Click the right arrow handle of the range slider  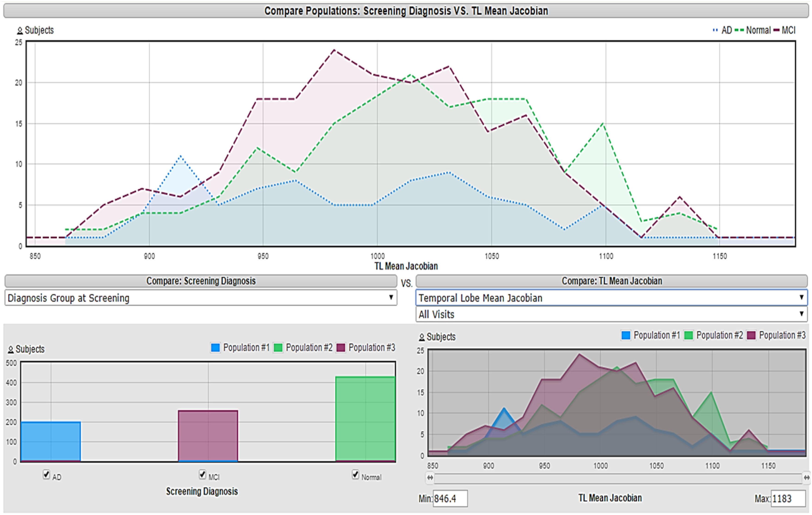click(x=807, y=478)
